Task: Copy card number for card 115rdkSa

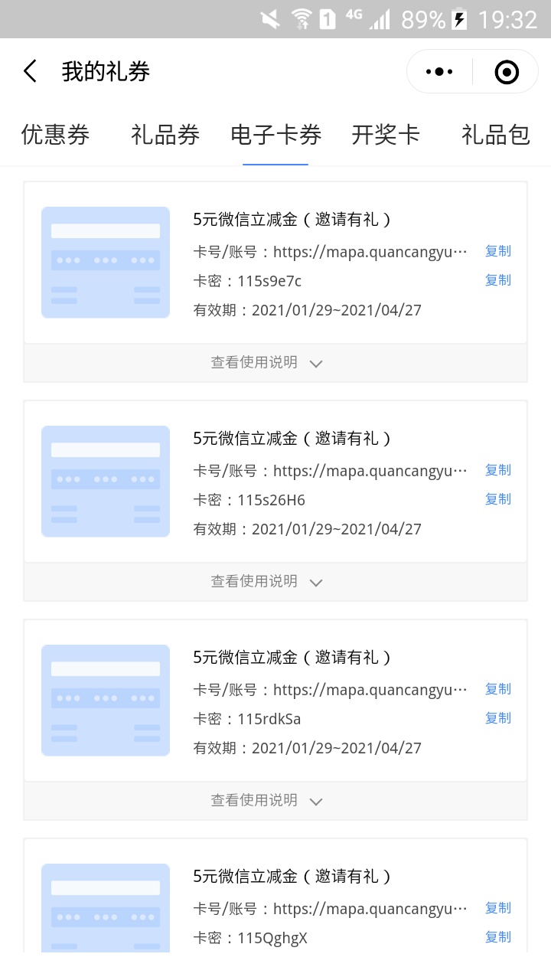Action: tap(498, 689)
